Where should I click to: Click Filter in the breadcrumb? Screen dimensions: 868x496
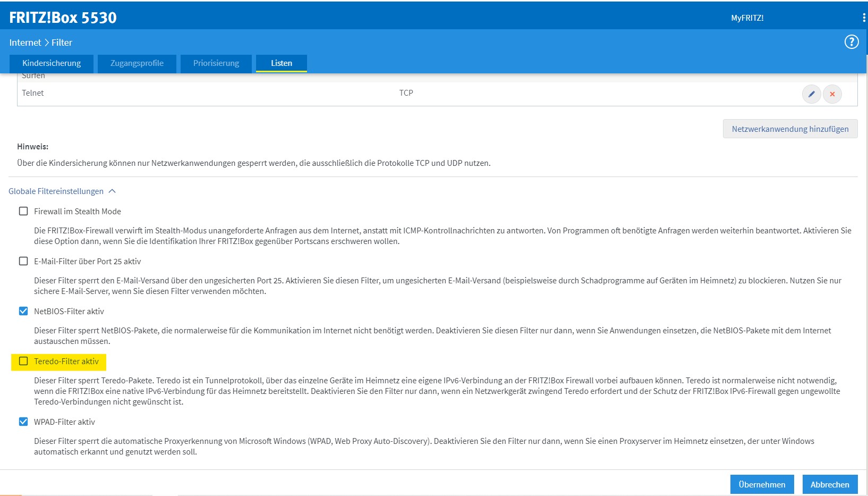(x=62, y=43)
